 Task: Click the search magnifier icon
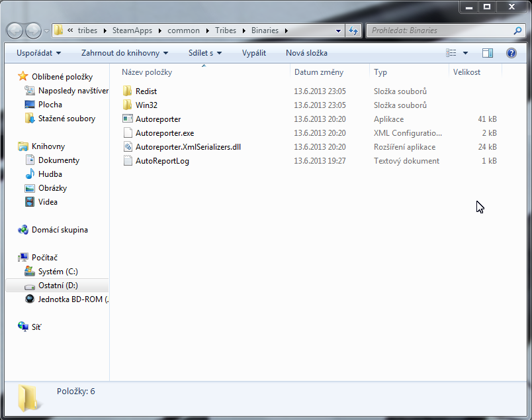point(517,30)
